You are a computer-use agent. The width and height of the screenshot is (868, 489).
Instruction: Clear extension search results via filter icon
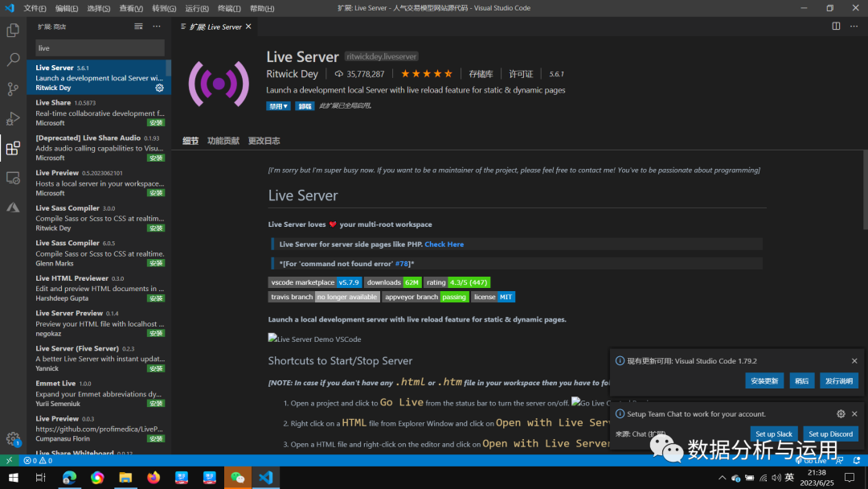click(x=138, y=27)
